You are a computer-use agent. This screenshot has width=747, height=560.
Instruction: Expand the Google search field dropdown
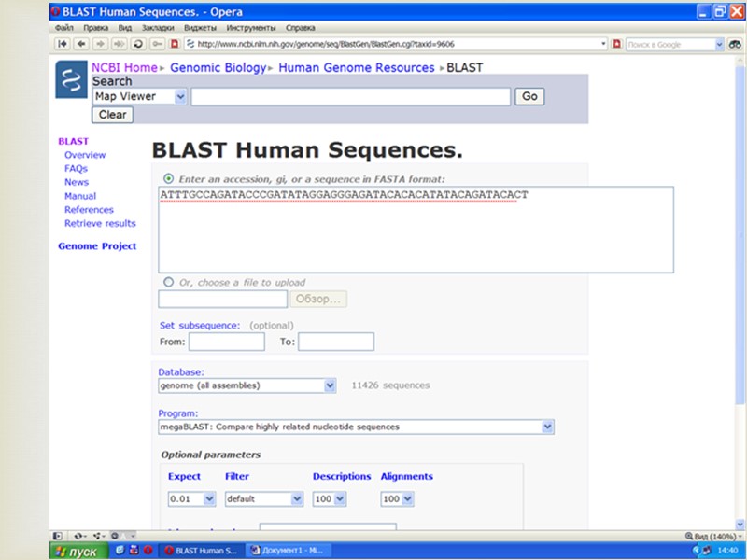point(719,44)
